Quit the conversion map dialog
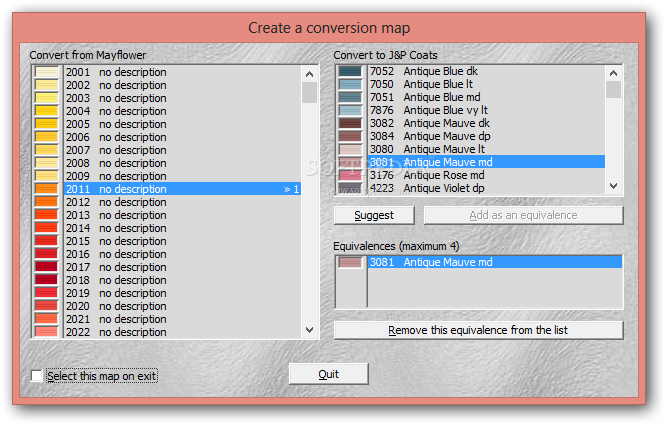Image resolution: width=666 pixels, height=425 pixels. 328,374
